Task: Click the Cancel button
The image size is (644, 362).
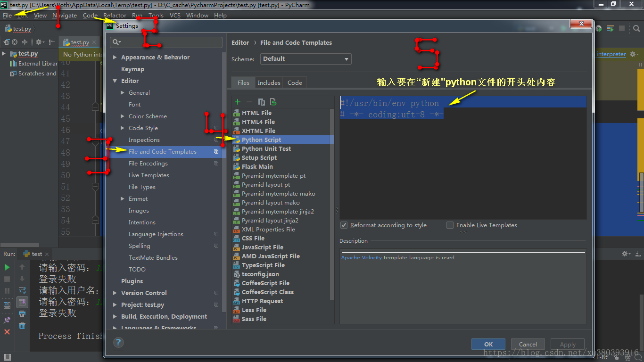Action: click(x=528, y=344)
